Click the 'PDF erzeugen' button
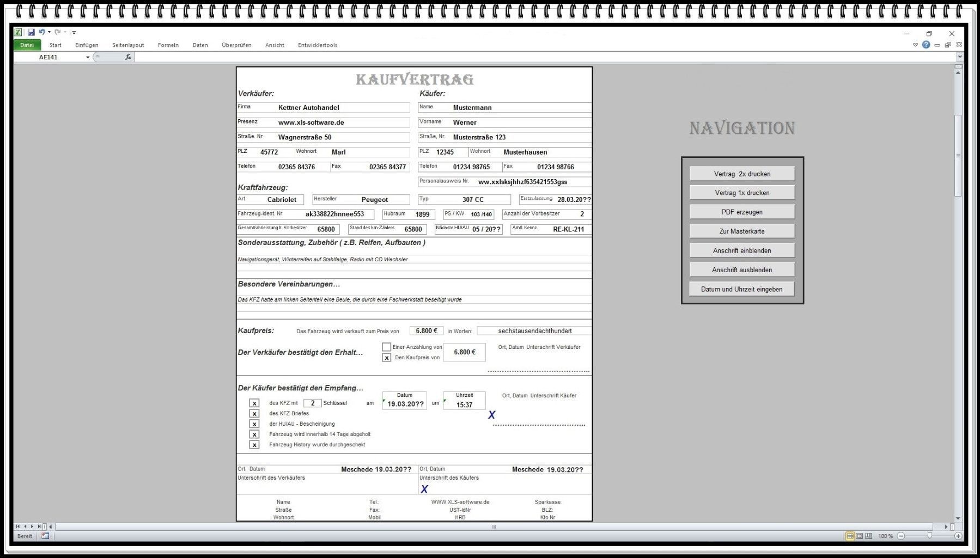 pyautogui.click(x=742, y=212)
